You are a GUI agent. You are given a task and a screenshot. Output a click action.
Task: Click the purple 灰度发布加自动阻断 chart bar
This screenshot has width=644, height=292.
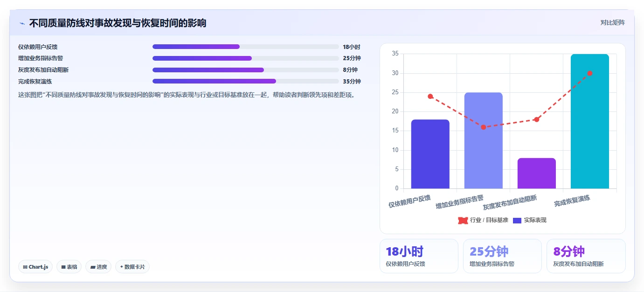(x=536, y=174)
